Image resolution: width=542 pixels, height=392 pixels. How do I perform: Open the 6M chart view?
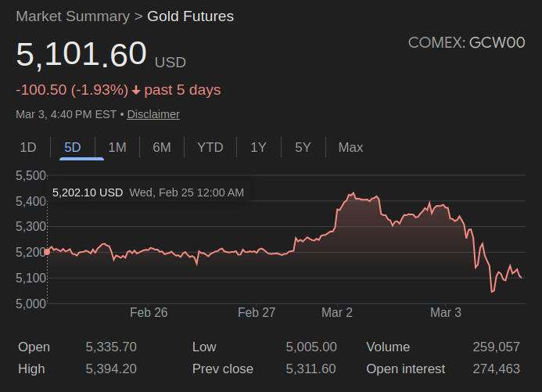(162, 147)
